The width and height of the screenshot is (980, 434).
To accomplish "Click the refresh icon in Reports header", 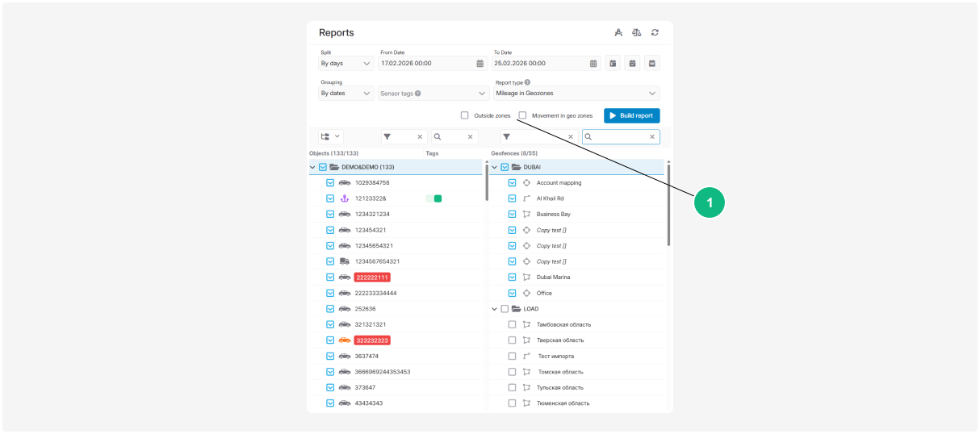I will pos(655,33).
